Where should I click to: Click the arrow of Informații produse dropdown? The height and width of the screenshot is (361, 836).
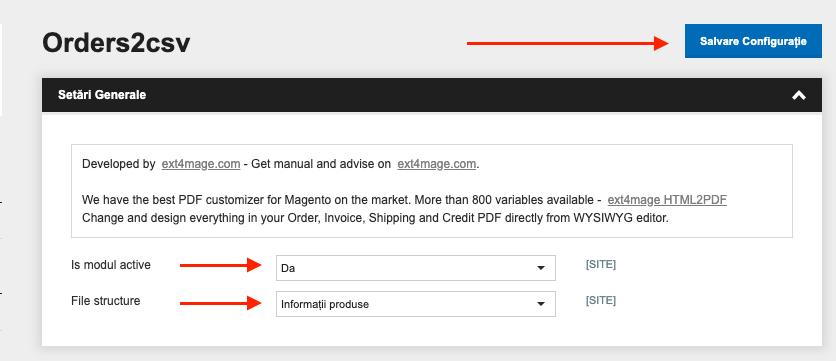pyautogui.click(x=541, y=304)
